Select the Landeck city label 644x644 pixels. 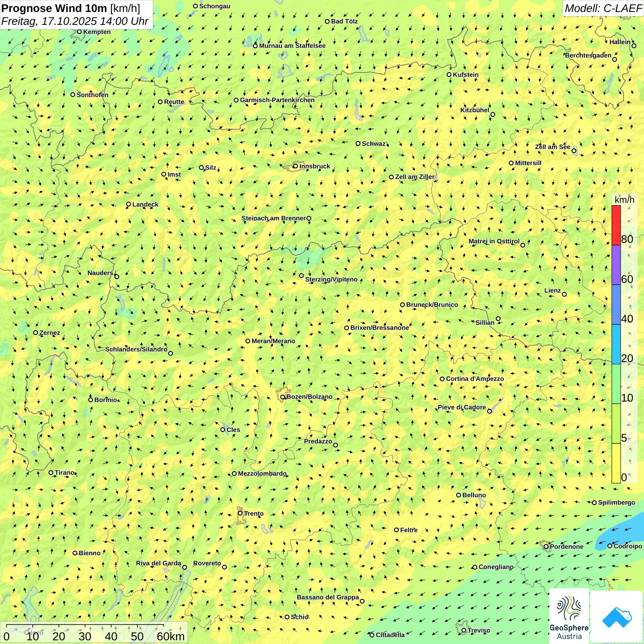click(x=145, y=204)
